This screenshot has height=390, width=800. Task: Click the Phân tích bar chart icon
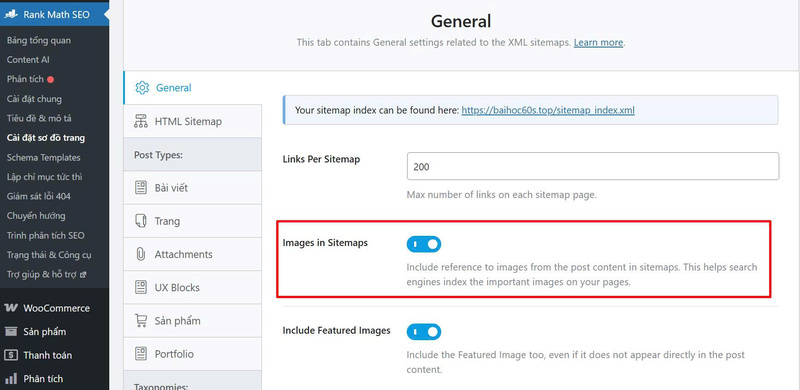tap(11, 379)
